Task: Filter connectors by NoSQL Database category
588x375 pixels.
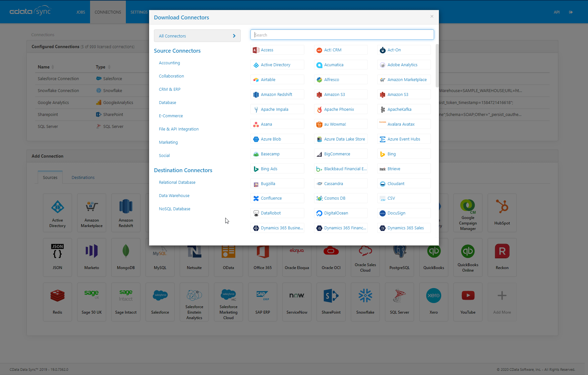Action: (x=175, y=209)
